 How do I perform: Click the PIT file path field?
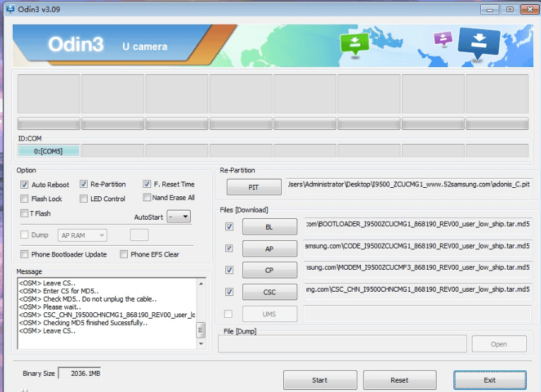[x=409, y=186]
